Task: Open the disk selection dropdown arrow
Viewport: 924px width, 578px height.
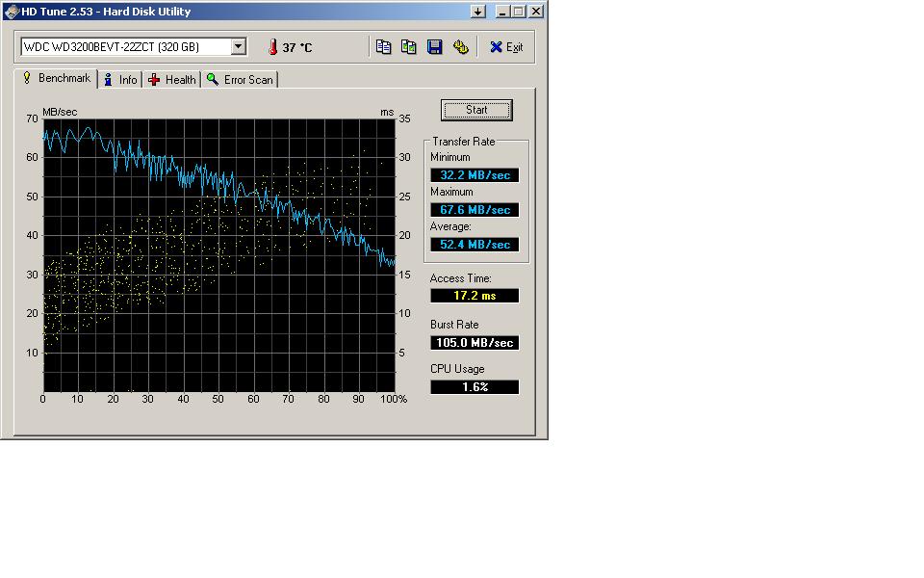Action: click(x=238, y=46)
